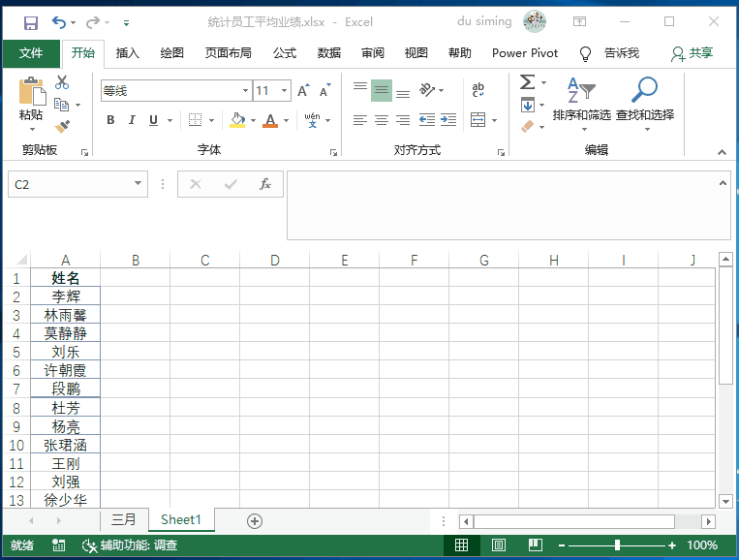Click the Save icon in title bar
The width and height of the screenshot is (739, 560).
(x=30, y=22)
